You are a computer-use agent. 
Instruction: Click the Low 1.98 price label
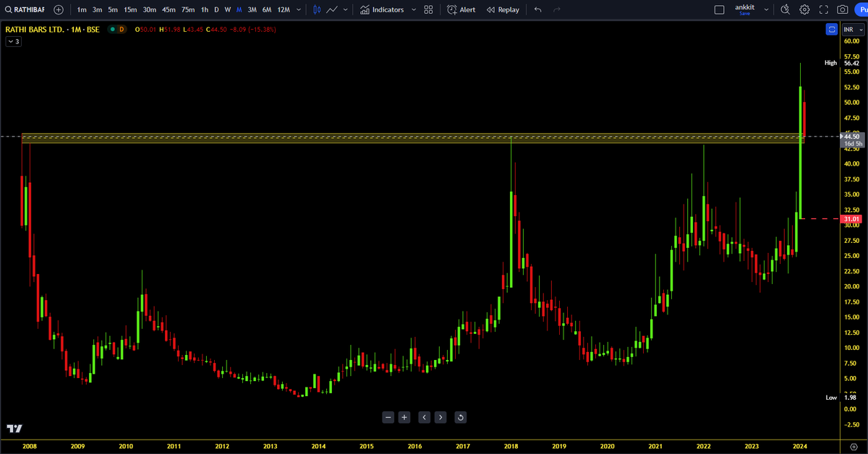(842, 398)
